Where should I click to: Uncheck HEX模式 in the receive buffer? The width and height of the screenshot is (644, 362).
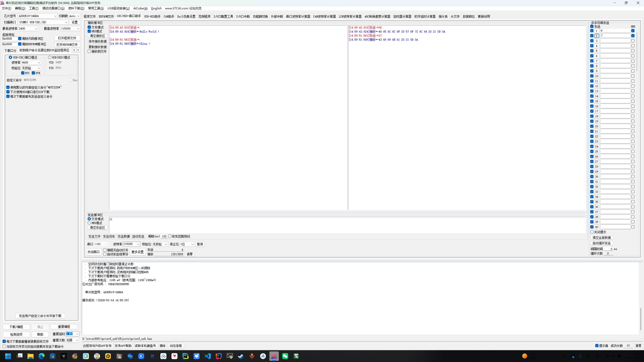point(89,31)
